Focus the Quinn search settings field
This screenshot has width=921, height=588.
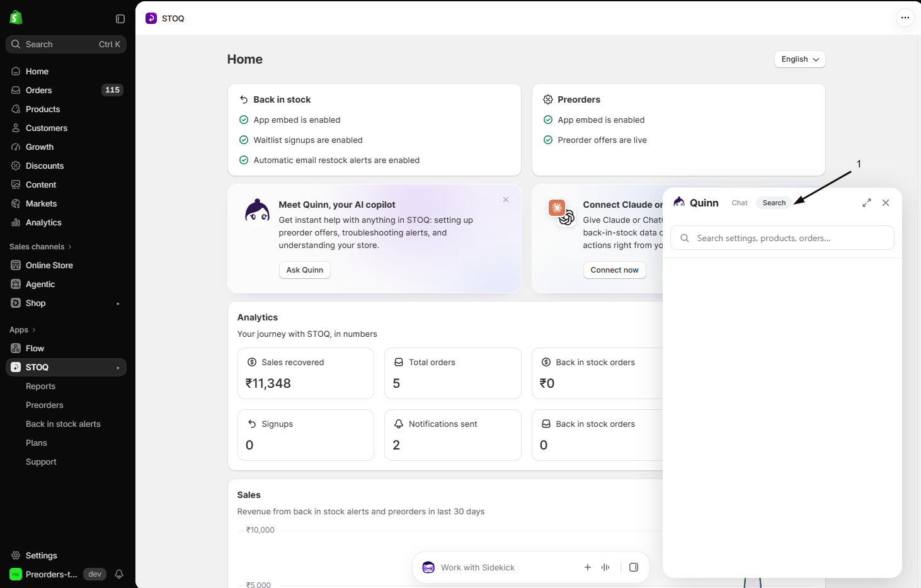(782, 238)
